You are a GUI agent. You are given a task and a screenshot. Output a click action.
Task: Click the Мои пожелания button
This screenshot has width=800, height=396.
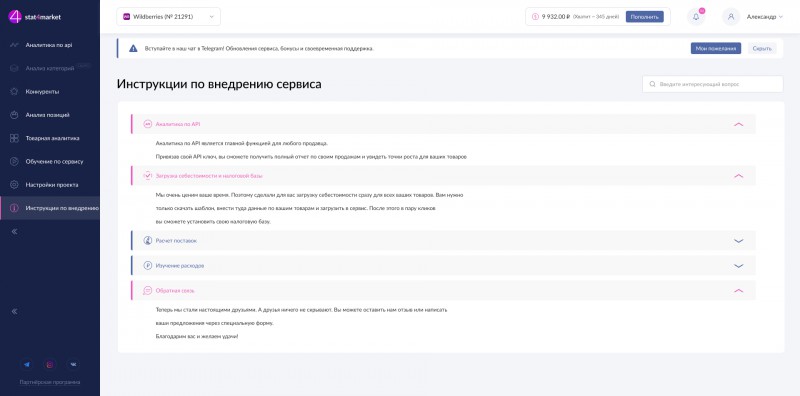pyautogui.click(x=716, y=48)
